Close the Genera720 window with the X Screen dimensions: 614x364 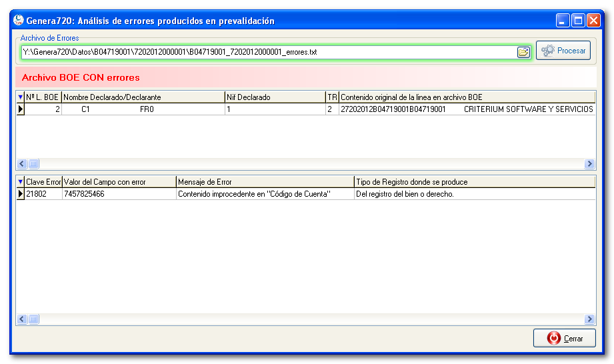[x=593, y=21]
